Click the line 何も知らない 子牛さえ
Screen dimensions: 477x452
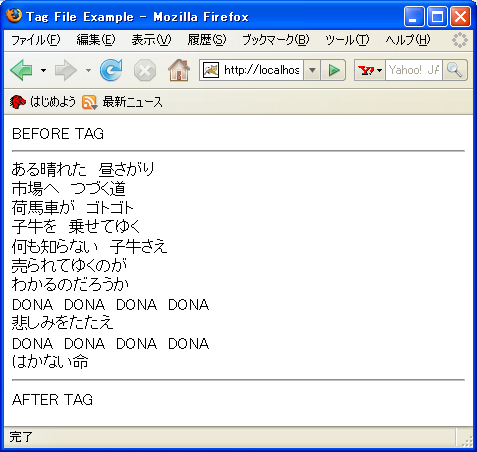pyautogui.click(x=89, y=246)
